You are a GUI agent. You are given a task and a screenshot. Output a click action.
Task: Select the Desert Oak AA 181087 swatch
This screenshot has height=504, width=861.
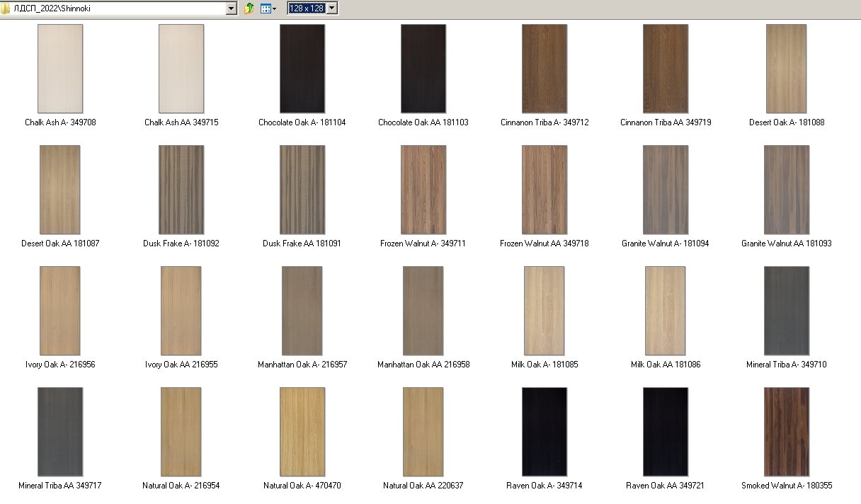pyautogui.click(x=60, y=190)
